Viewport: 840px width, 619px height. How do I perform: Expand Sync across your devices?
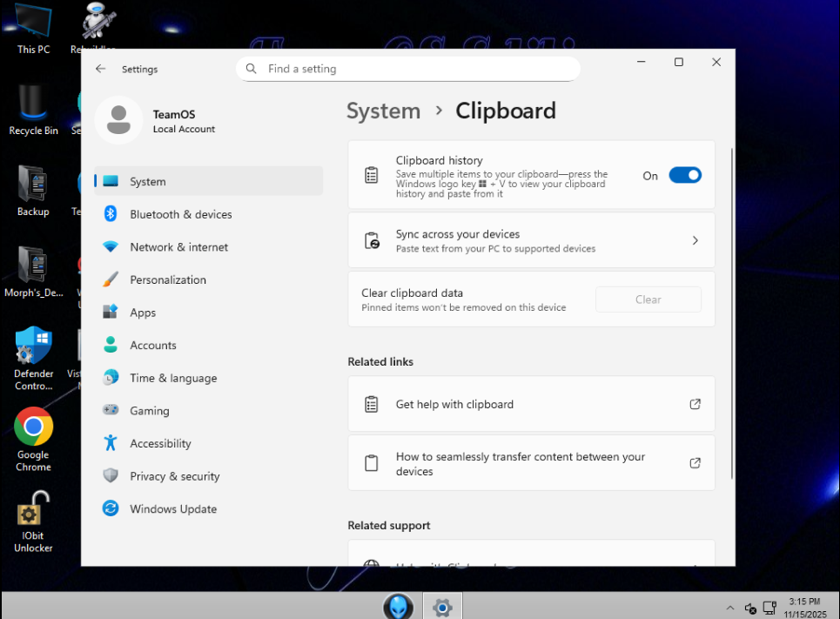695,240
